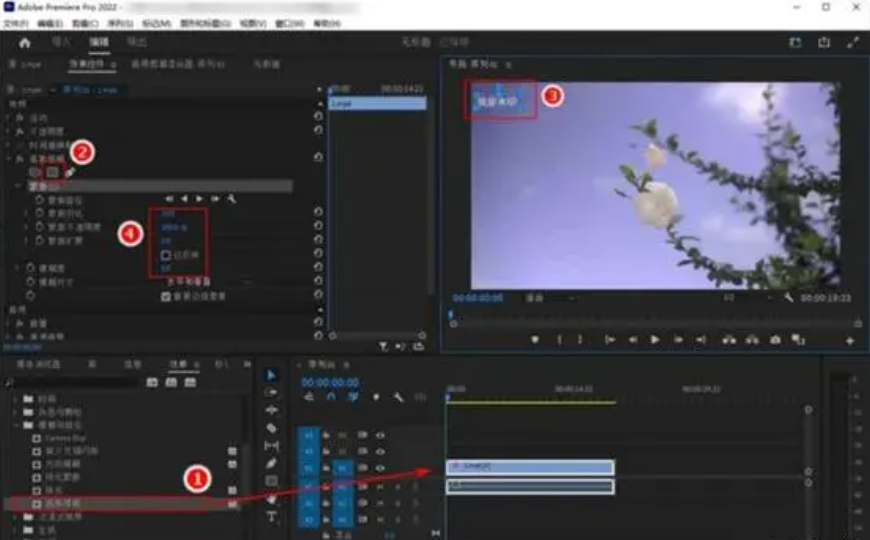Open the Program monitor button editor plus icon
Image resolution: width=870 pixels, height=540 pixels.
[x=849, y=341]
